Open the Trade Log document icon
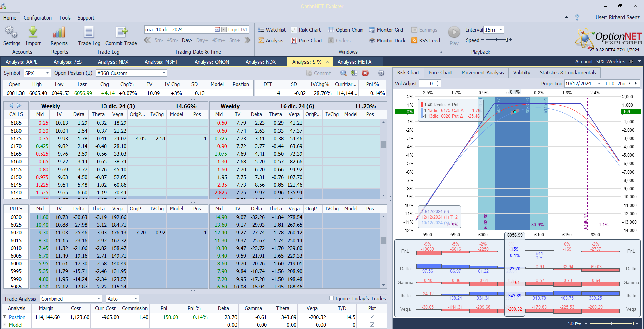 coord(89,32)
